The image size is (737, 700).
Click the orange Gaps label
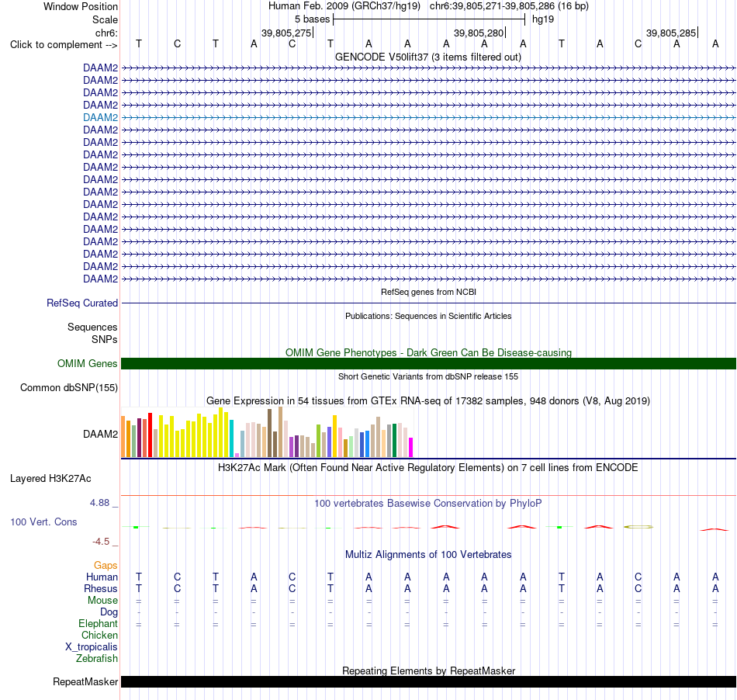[106, 566]
